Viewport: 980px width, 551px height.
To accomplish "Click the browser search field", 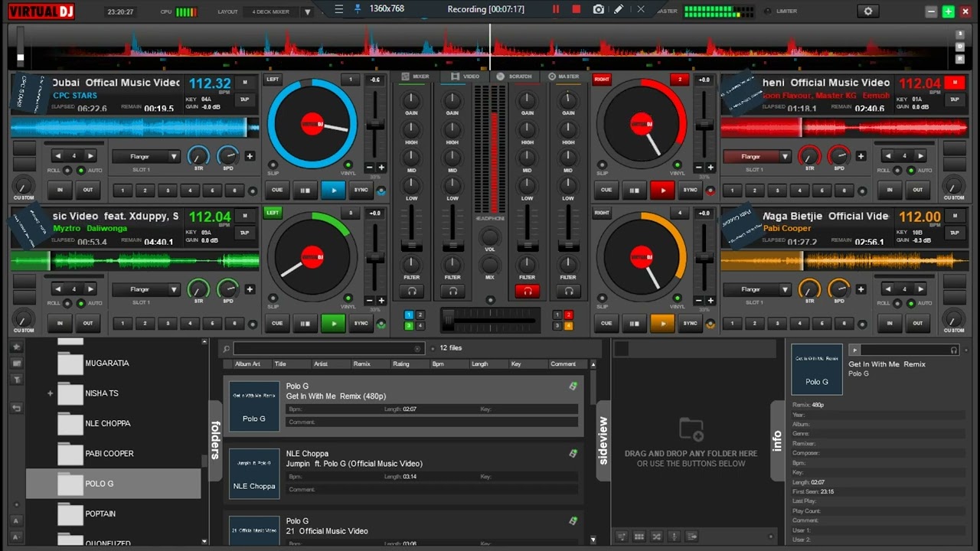I will [x=328, y=349].
